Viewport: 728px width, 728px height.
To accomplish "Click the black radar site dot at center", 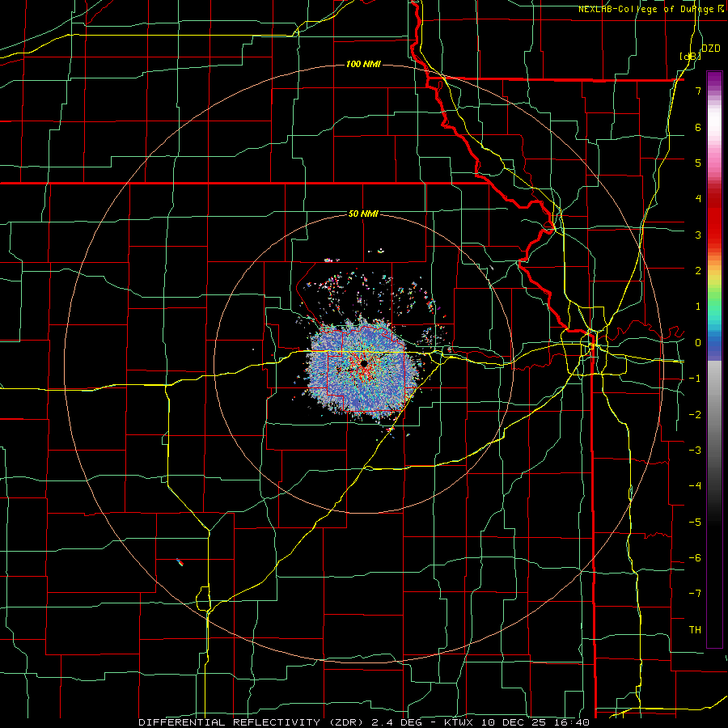I will tap(364, 363).
